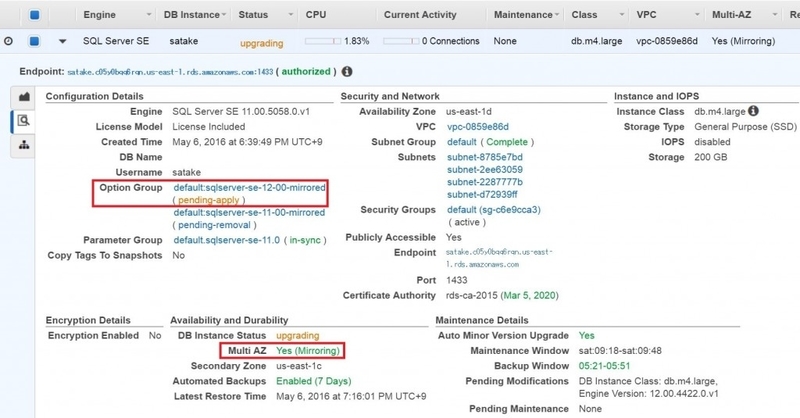Open subnet-d72939ff link
800x418 pixels.
[x=482, y=194]
